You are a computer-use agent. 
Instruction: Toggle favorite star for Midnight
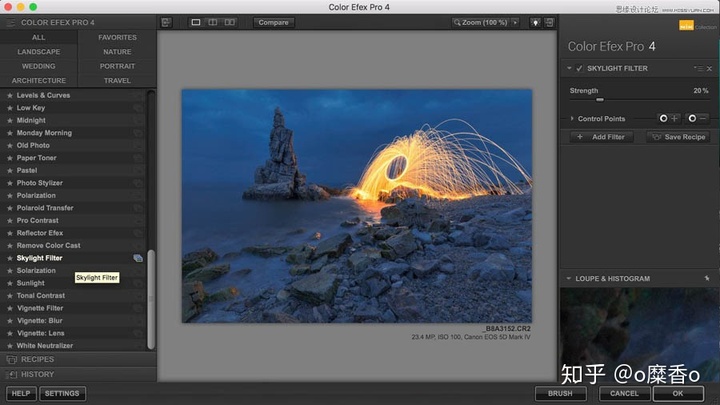[10, 120]
